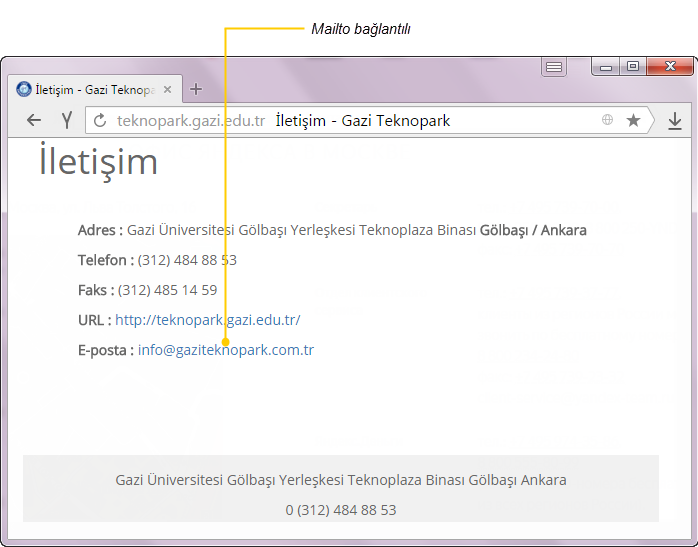This screenshot has height=547, width=698.
Task: Click the back arrow navigation button
Action: coord(34,120)
